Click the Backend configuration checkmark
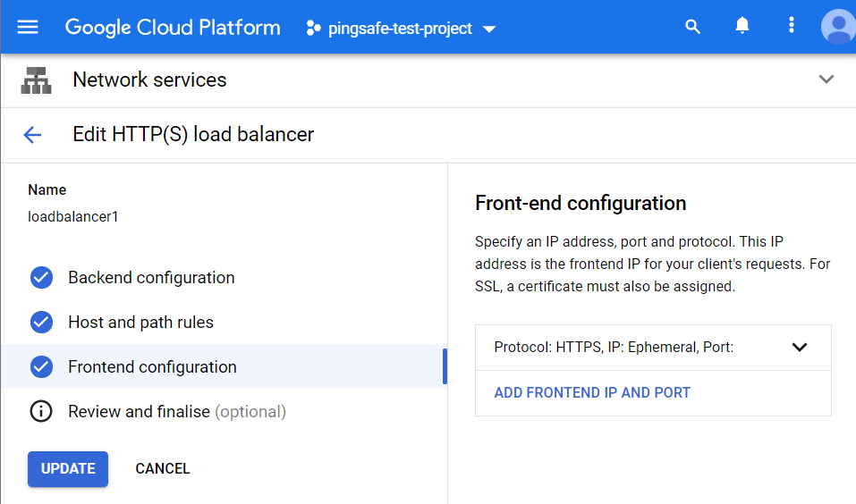This screenshot has width=856, height=504. (x=41, y=278)
